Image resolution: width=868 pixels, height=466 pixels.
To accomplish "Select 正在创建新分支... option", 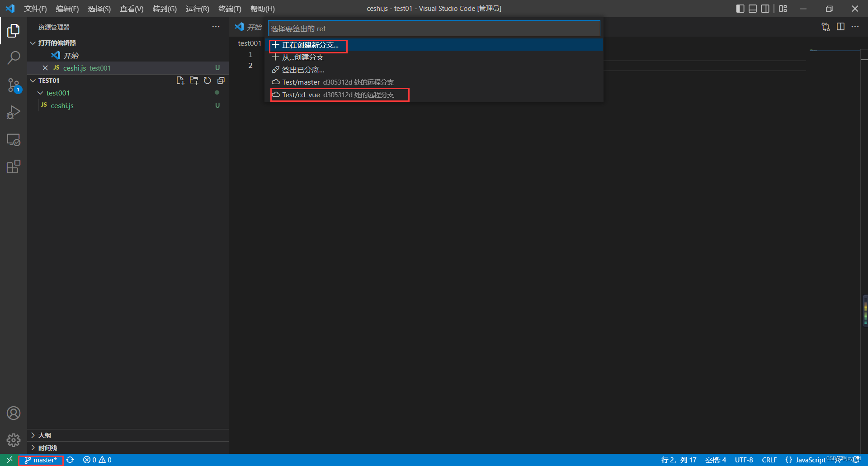I will tap(434, 45).
